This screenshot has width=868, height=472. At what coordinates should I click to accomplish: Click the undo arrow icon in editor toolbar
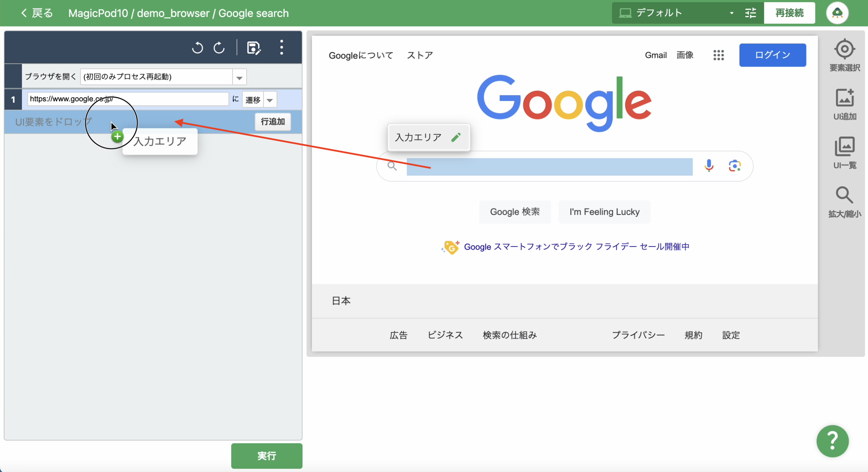tap(197, 47)
